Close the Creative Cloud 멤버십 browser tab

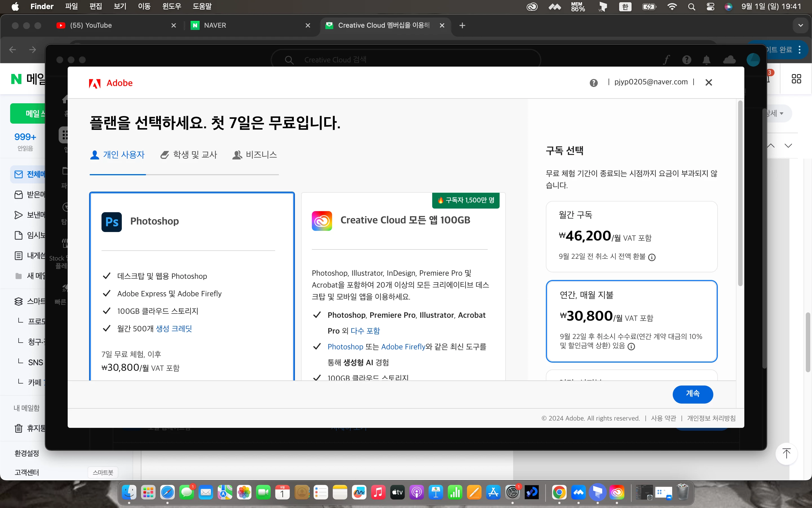(x=442, y=25)
